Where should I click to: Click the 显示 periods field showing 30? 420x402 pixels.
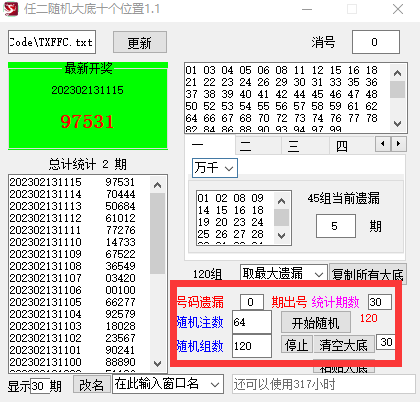[x=40, y=386]
